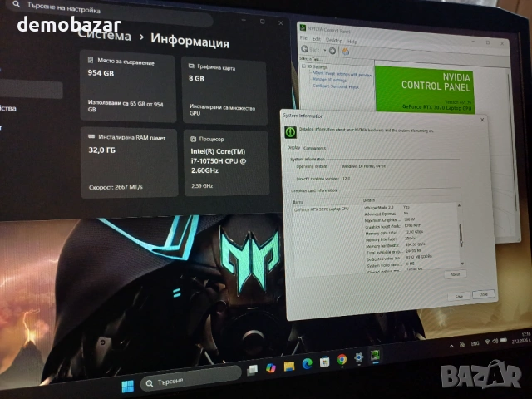
Task: Click the graphics card icon in Settings tile
Action: coord(191,66)
